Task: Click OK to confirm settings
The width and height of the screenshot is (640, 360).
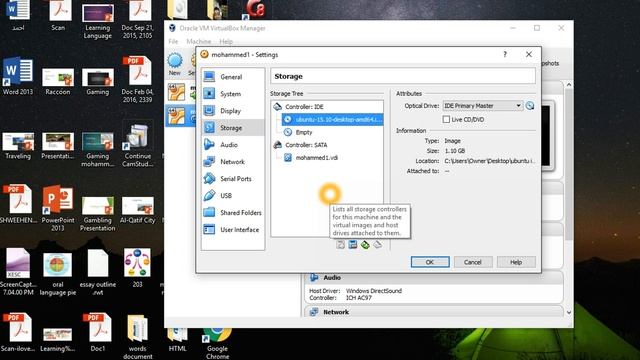Action: tap(430, 262)
